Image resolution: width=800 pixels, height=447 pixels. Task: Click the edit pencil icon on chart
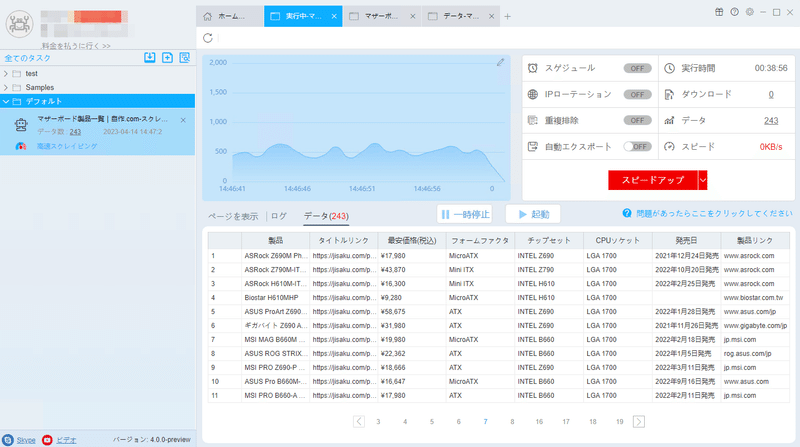501,62
